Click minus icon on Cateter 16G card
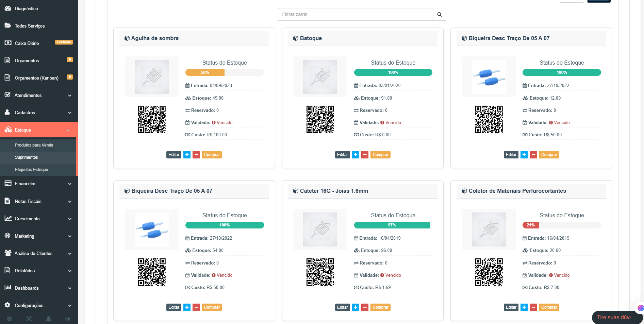This screenshot has width=644, height=324. 365,307
